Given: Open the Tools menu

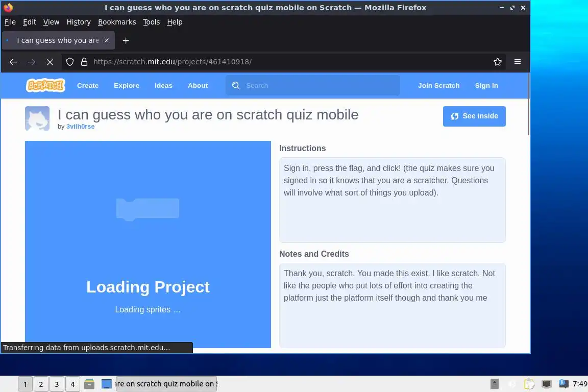Looking at the screenshot, I should click(152, 22).
